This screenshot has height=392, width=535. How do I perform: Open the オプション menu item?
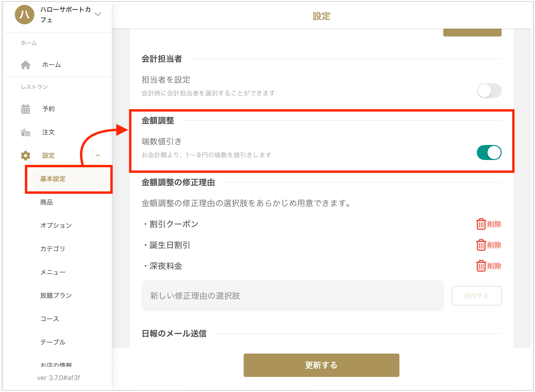(56, 226)
